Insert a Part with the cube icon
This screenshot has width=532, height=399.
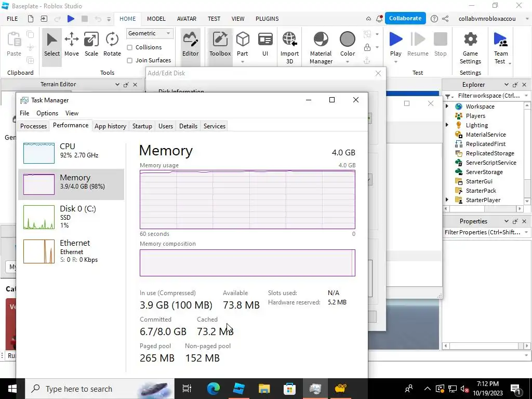pyautogui.click(x=243, y=39)
